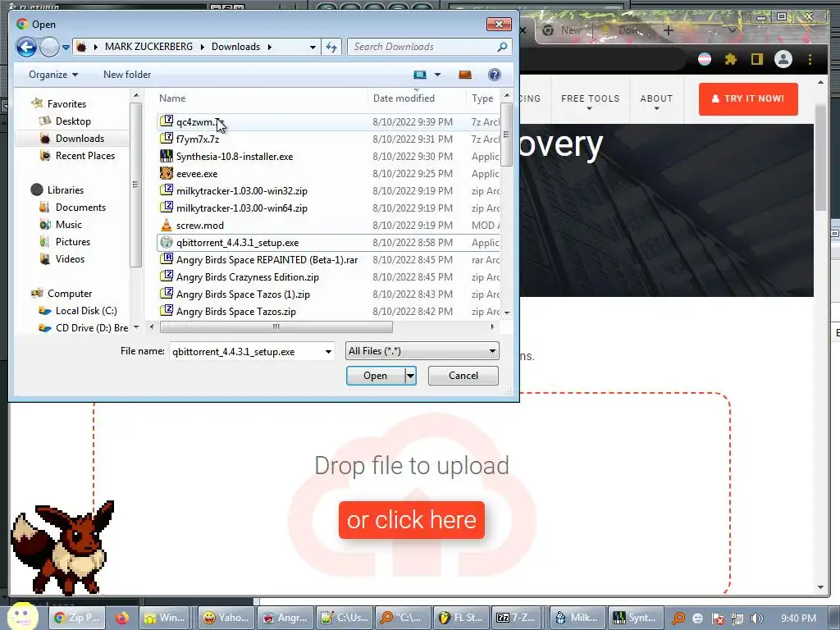
Task: Switch to FL Studio taskbar button
Action: point(461,618)
